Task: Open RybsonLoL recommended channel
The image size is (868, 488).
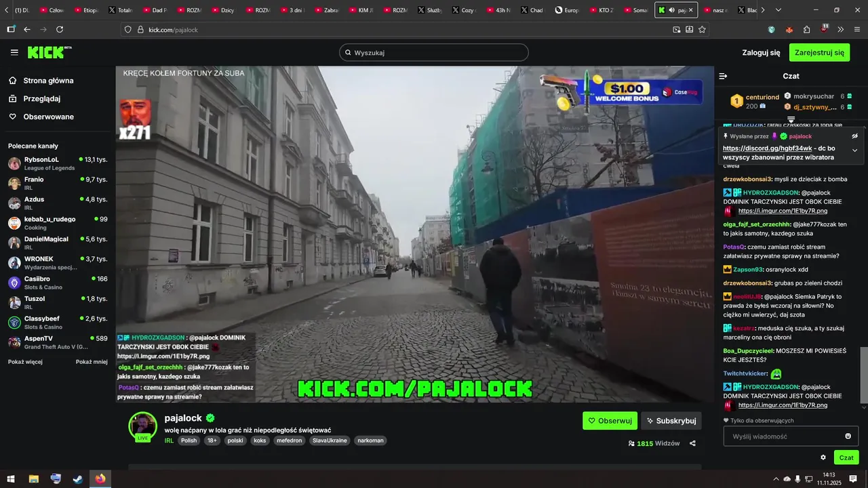Action: coord(58,163)
